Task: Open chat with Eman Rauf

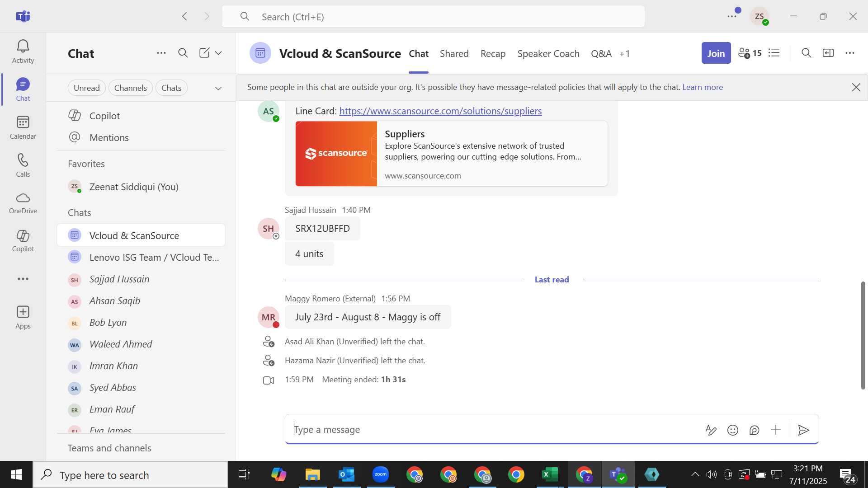Action: point(141,409)
